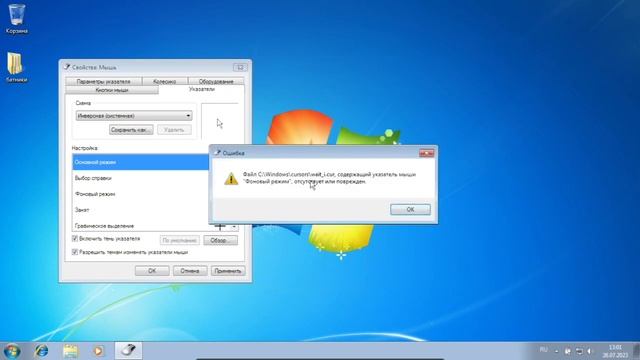
Task: Launch Internet Explorer from the taskbar
Action: [41, 351]
